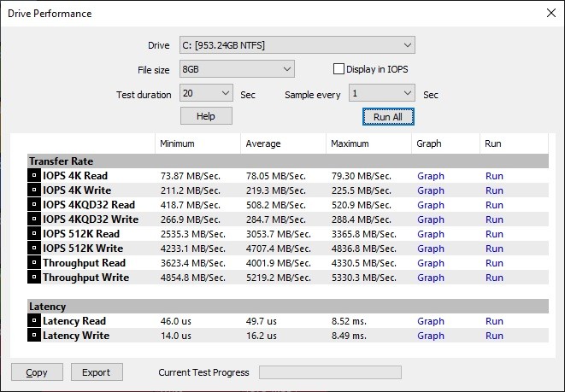Open the File size dropdown

[237, 69]
